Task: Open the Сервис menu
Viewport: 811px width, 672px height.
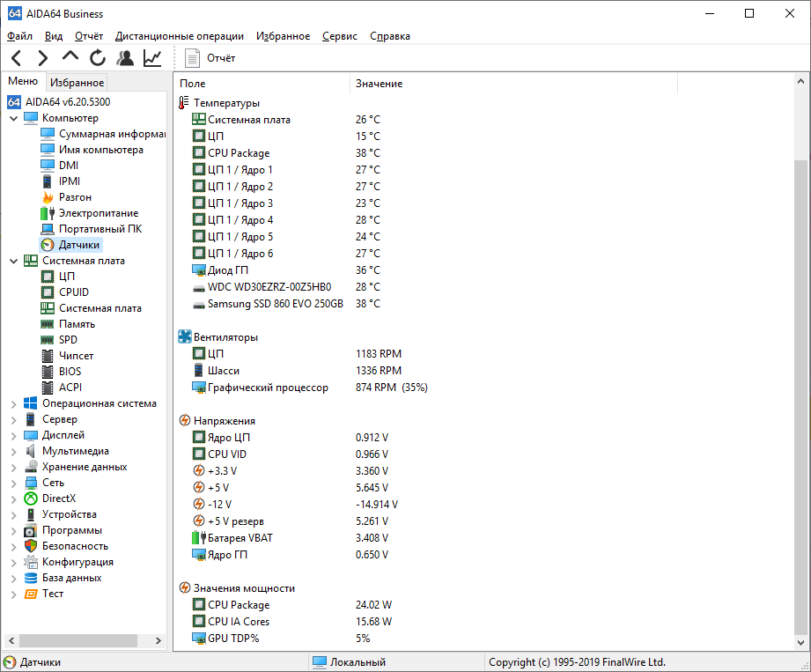Action: 340,36
